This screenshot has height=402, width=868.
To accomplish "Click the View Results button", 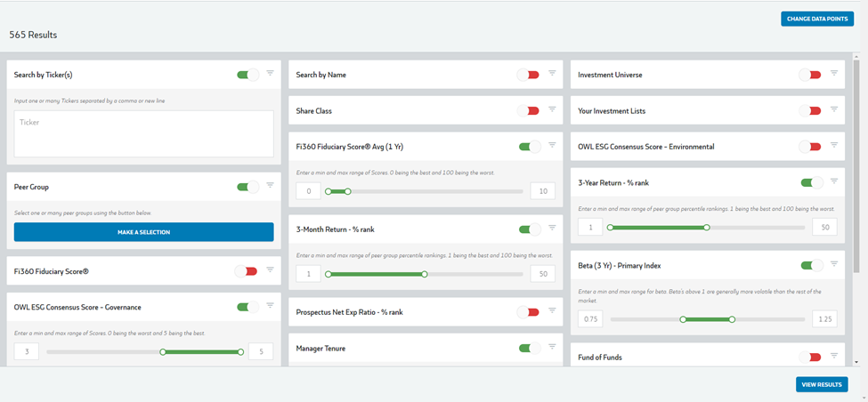I will [822, 385].
